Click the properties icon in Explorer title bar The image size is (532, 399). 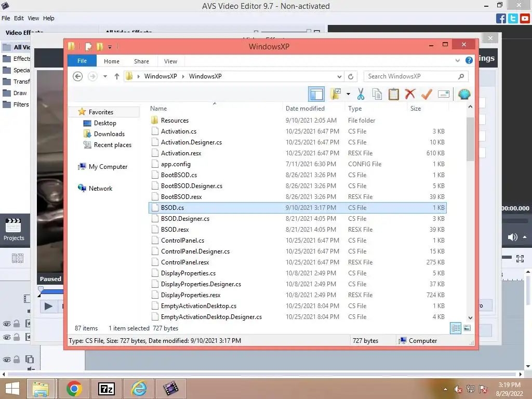pyautogui.click(x=88, y=46)
